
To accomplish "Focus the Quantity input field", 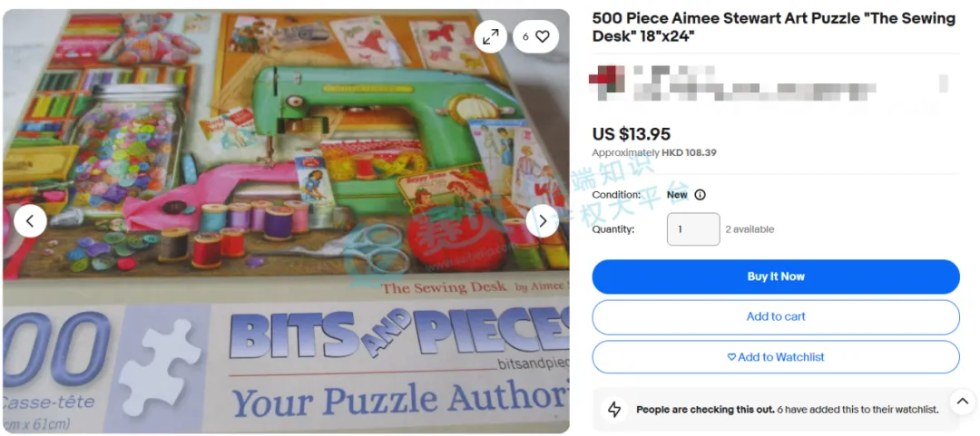I will (693, 229).
